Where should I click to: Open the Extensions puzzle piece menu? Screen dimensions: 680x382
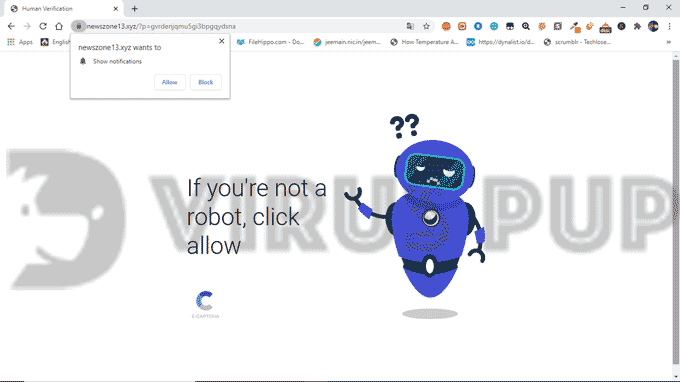(637, 26)
